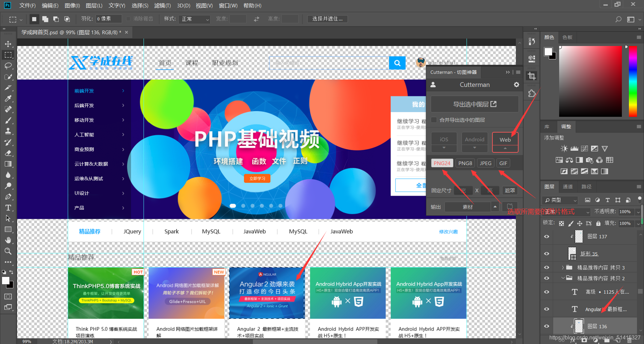Screen dimensions: 644x344
Task: Select the Clone Stamp tool
Action: point(8,131)
